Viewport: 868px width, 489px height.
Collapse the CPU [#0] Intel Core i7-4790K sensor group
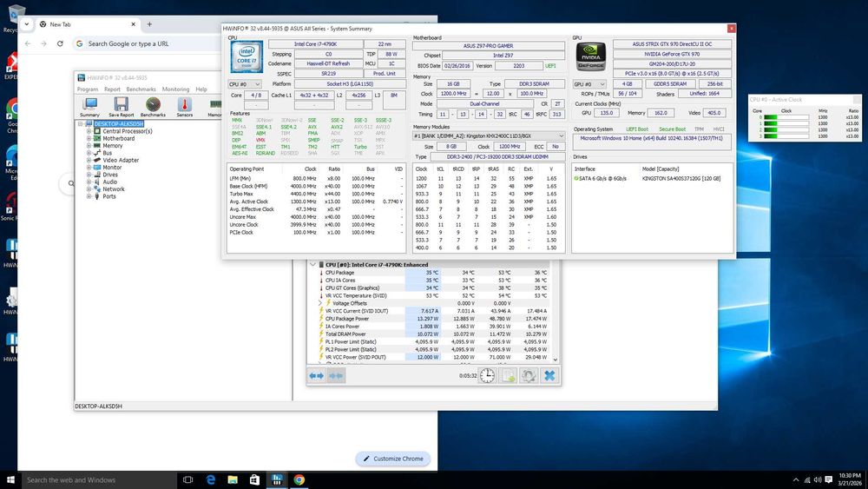pos(312,265)
